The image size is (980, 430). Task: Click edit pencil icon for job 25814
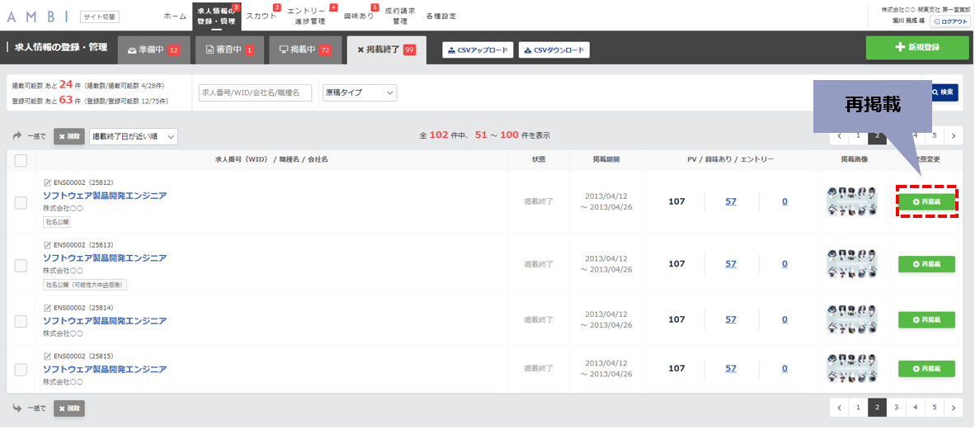[x=47, y=308]
